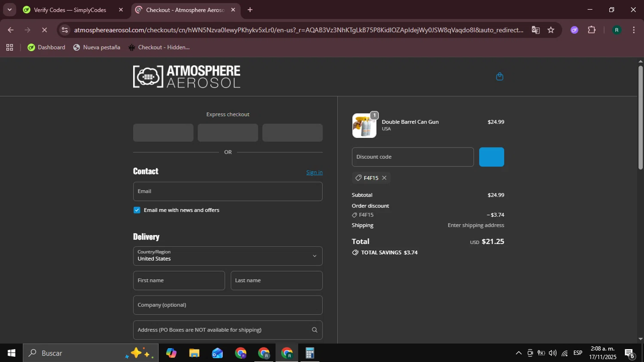Click the middle express checkout button

pyautogui.click(x=228, y=133)
